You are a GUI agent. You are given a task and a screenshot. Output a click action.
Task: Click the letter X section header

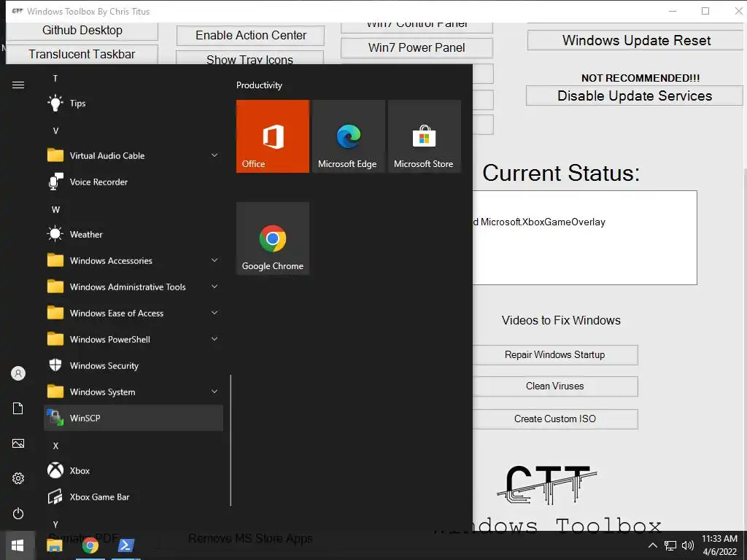coord(55,446)
